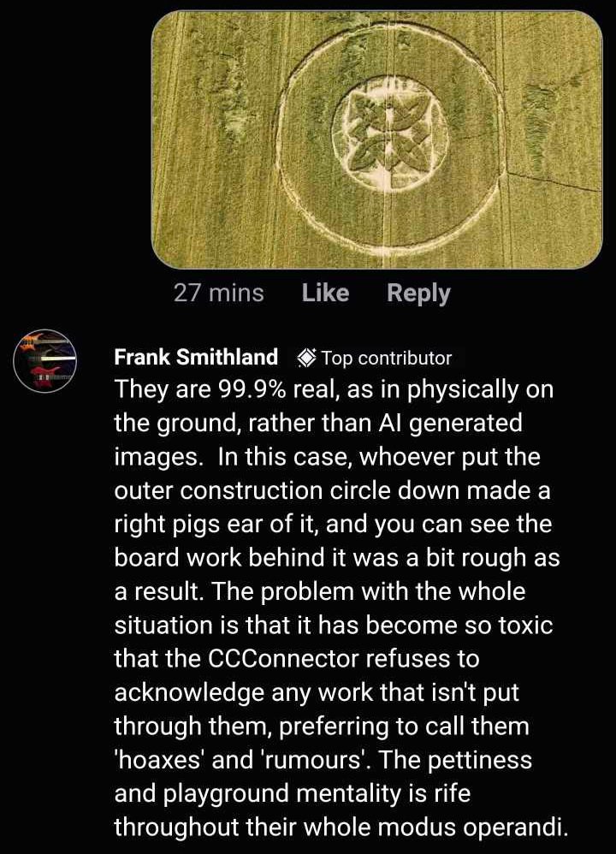Select the word 'rumours' in the comment

[314, 759]
